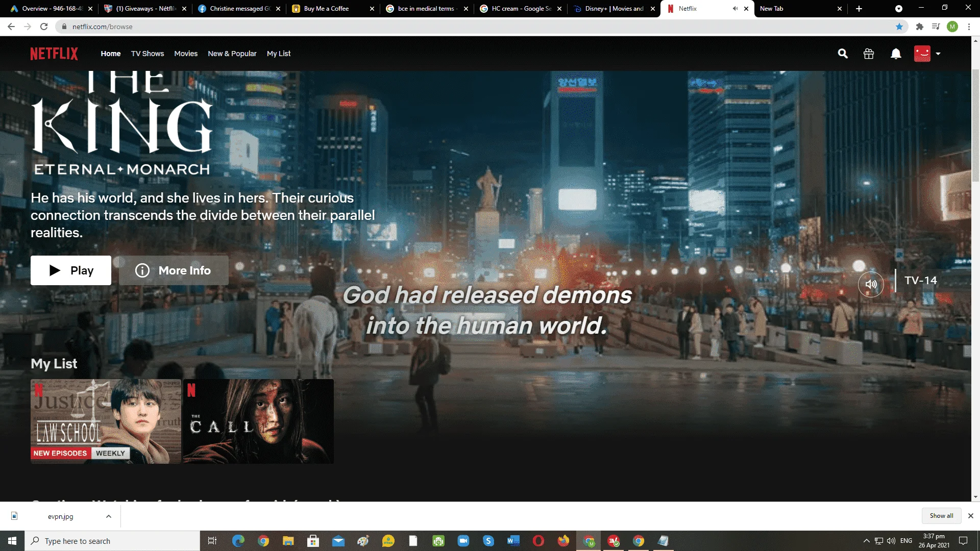The width and height of the screenshot is (980, 551).
Task: Open More Info for the featured show
Action: [x=174, y=270]
